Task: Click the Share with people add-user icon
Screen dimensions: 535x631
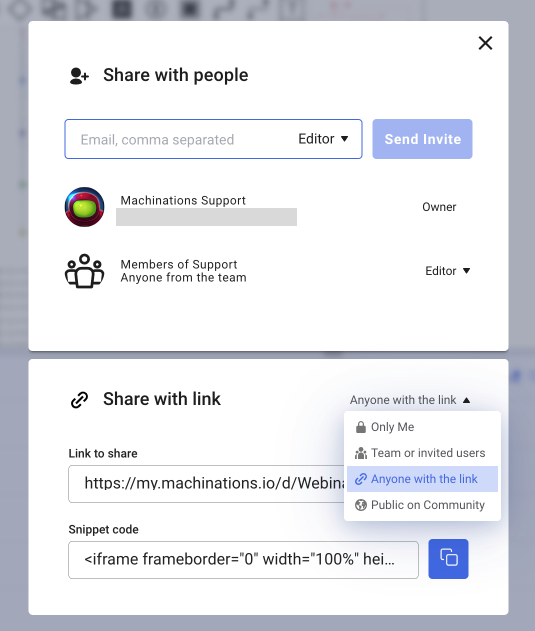Action: pyautogui.click(x=79, y=76)
